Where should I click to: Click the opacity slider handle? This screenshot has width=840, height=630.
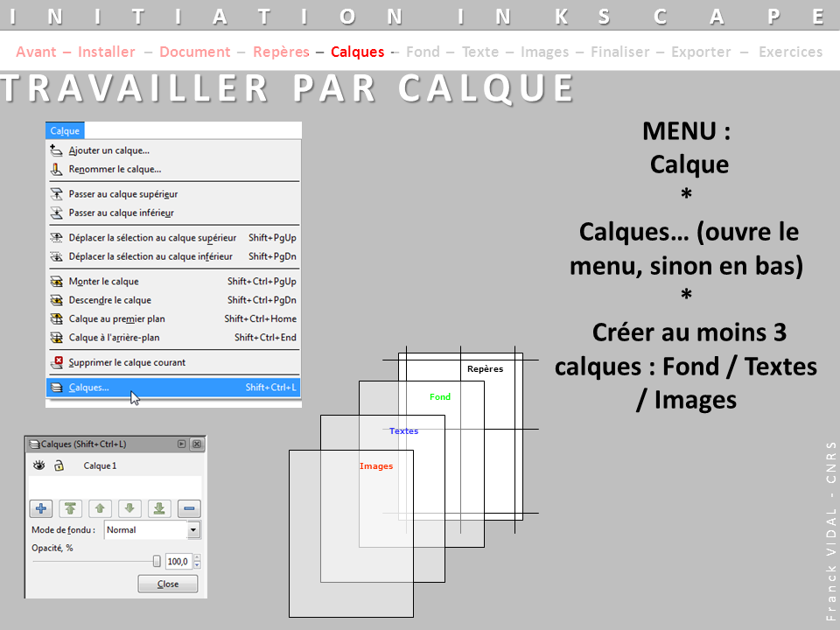coord(157,561)
